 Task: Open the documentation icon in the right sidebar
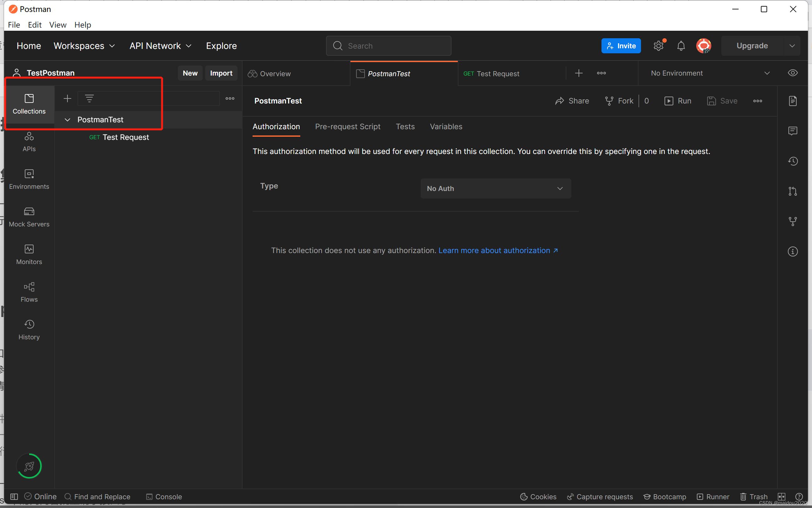tap(793, 101)
